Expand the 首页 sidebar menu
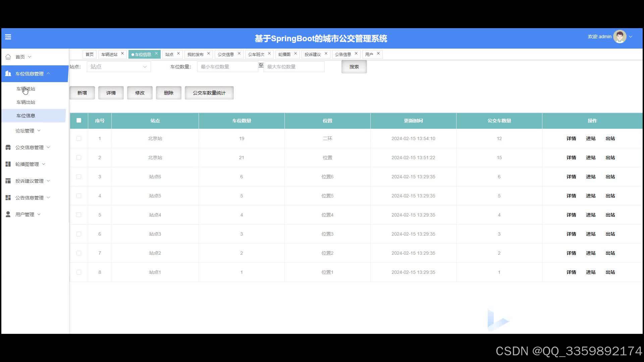The width and height of the screenshot is (644, 362). click(30, 57)
